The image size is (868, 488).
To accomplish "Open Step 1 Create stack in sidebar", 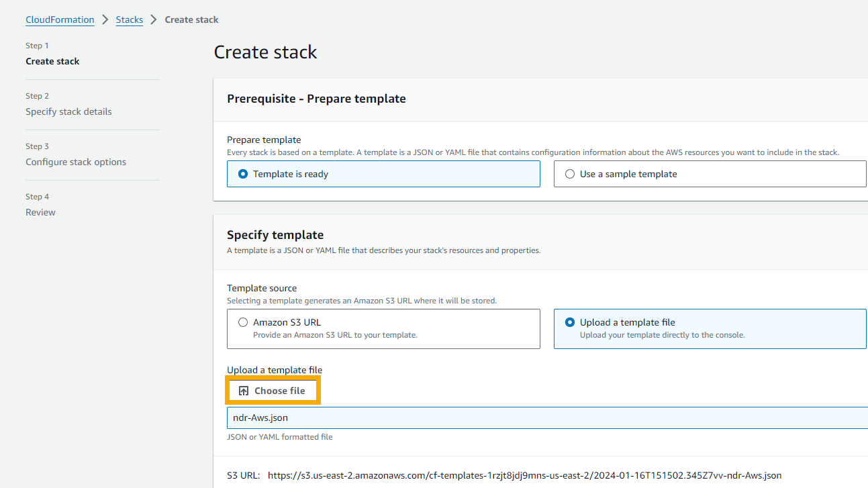I will point(52,61).
